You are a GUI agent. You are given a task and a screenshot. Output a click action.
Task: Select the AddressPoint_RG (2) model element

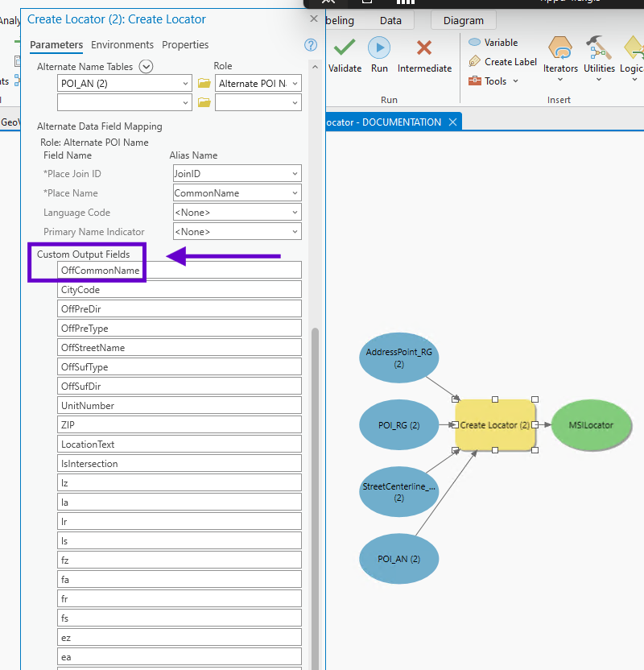pos(398,358)
